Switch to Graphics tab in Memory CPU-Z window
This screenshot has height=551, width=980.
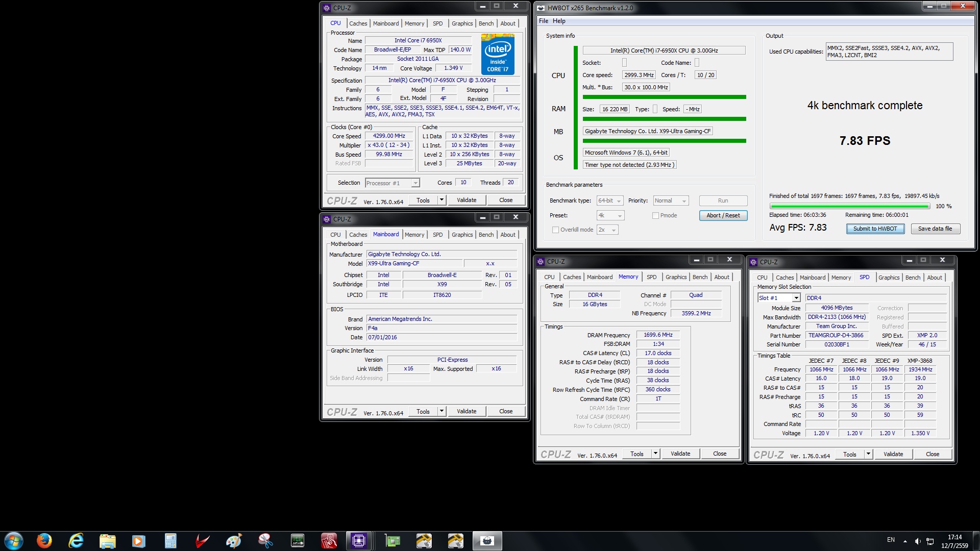(676, 277)
